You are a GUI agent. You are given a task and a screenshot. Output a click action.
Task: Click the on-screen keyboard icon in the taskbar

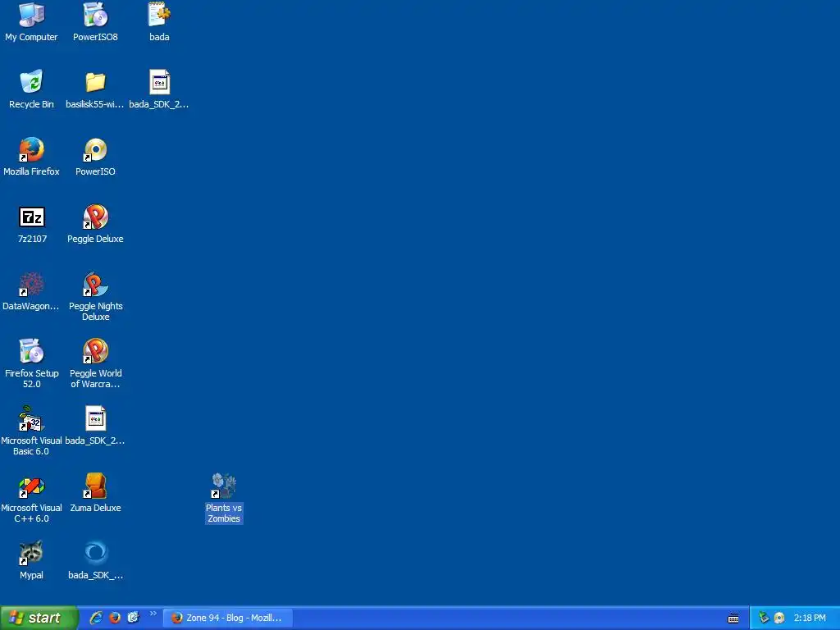point(733,619)
